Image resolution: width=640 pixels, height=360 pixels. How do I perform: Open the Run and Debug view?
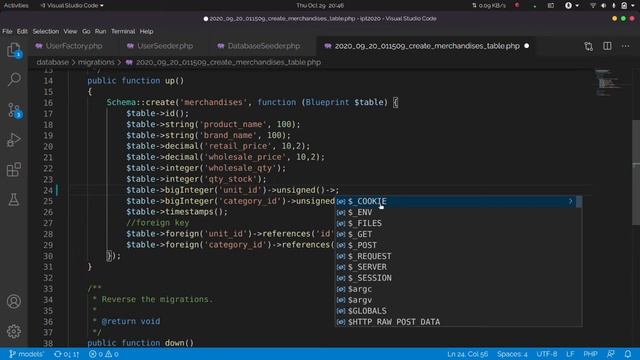pyautogui.click(x=14, y=140)
